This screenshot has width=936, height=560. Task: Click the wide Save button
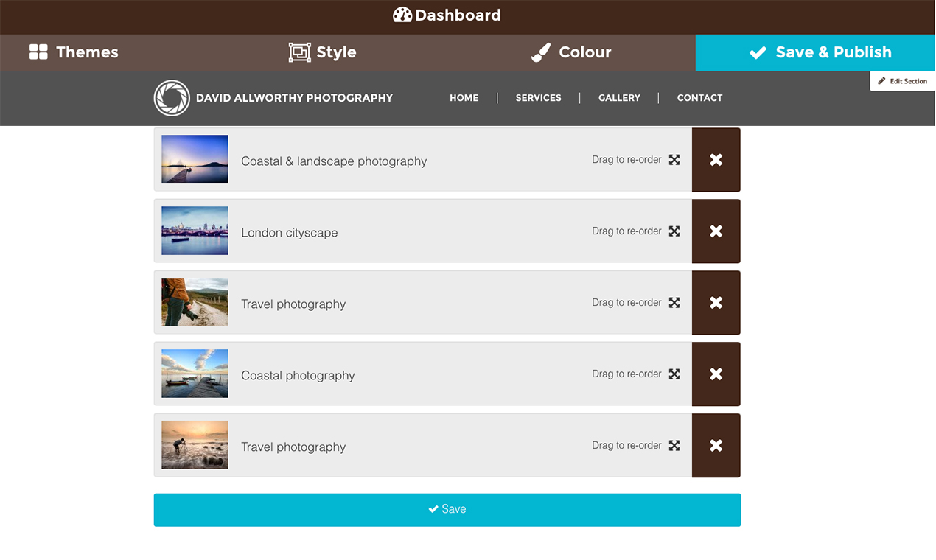[447, 510]
